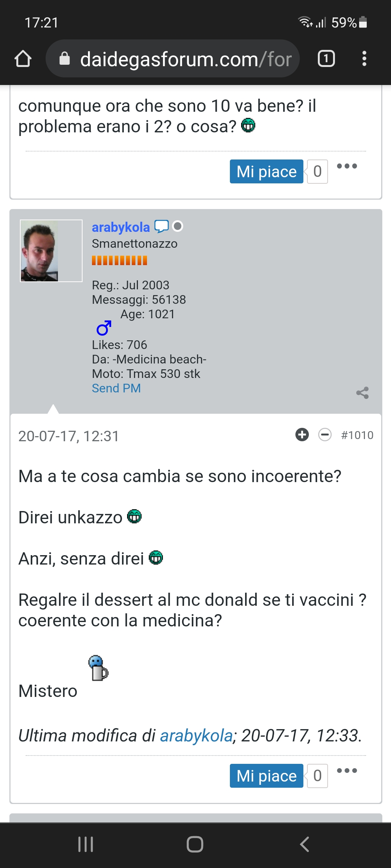Click the share icon on arabykola's post

tap(362, 393)
